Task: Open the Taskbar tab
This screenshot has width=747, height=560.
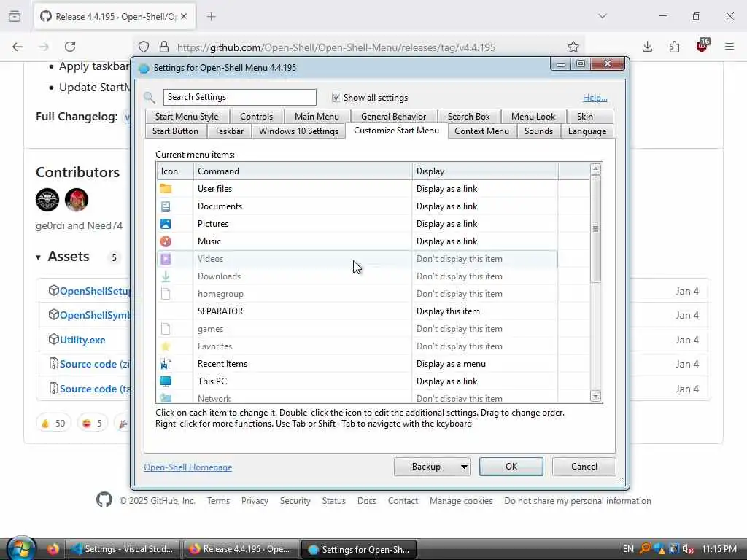Action: coord(229,131)
